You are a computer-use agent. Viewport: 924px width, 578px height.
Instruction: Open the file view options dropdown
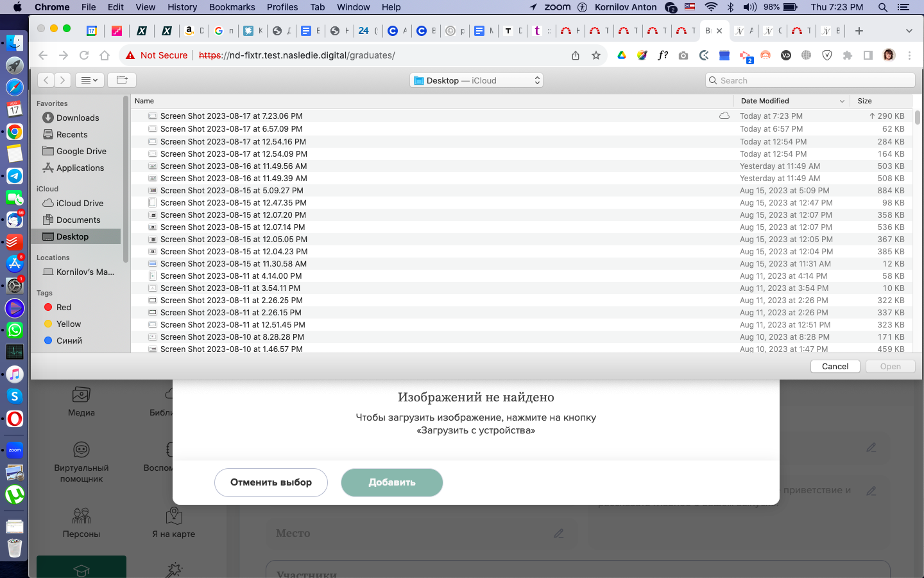[89, 80]
